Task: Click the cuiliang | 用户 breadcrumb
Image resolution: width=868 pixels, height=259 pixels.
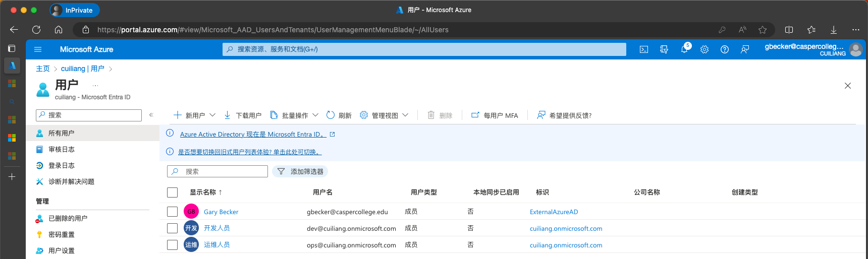Action: pyautogui.click(x=83, y=69)
